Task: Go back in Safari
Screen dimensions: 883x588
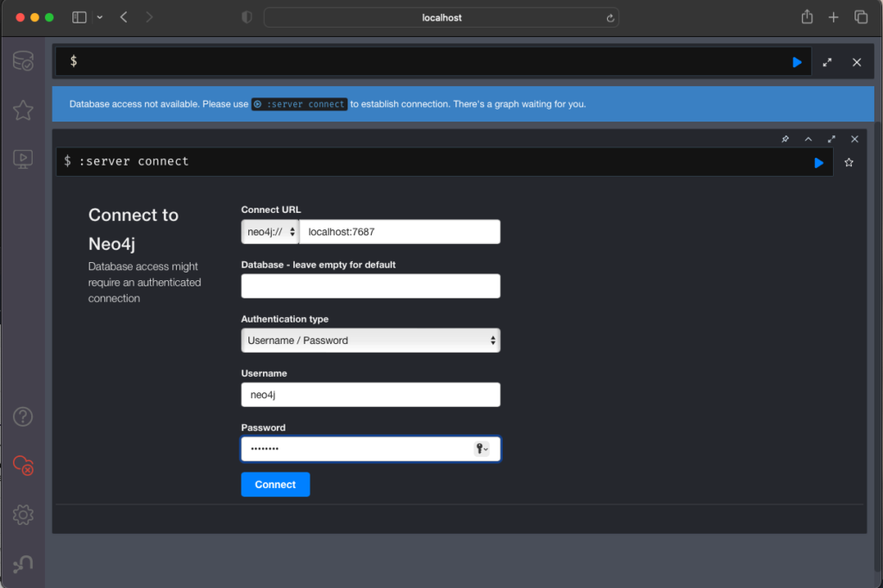Action: click(x=124, y=17)
